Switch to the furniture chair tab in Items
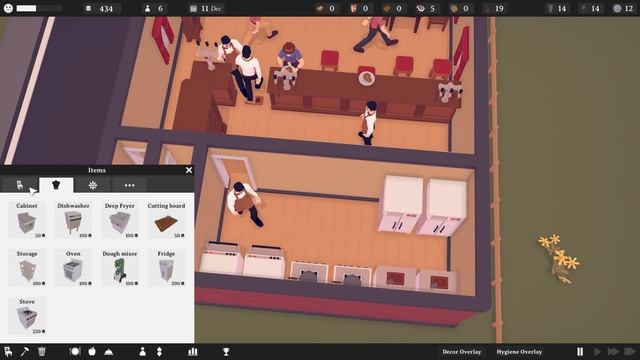The width and height of the screenshot is (640, 360). (20, 185)
